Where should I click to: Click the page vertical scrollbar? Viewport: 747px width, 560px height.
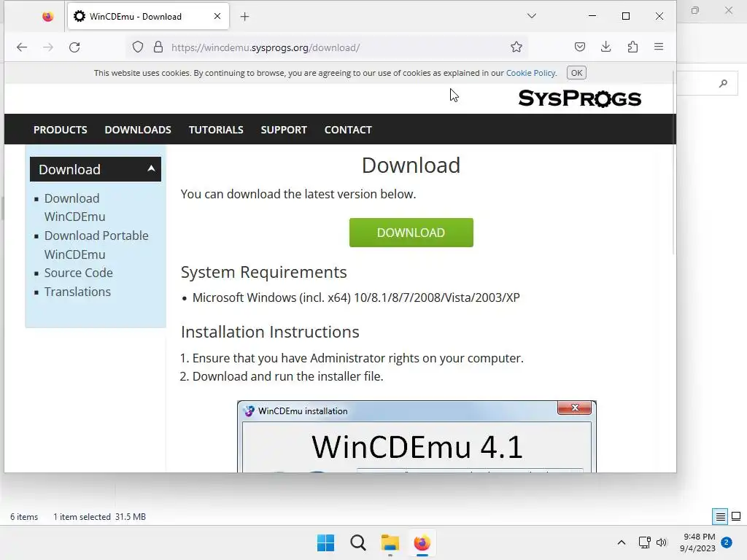click(x=673, y=162)
